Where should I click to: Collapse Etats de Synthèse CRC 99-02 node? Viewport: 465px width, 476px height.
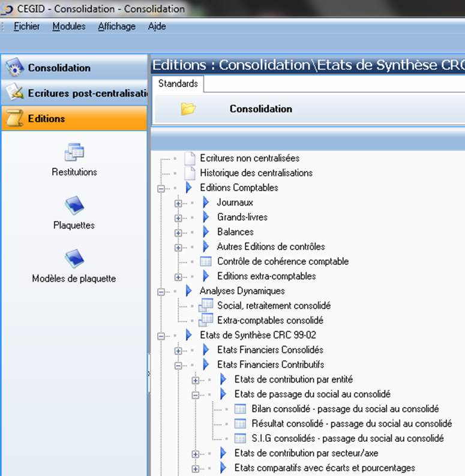click(x=161, y=336)
